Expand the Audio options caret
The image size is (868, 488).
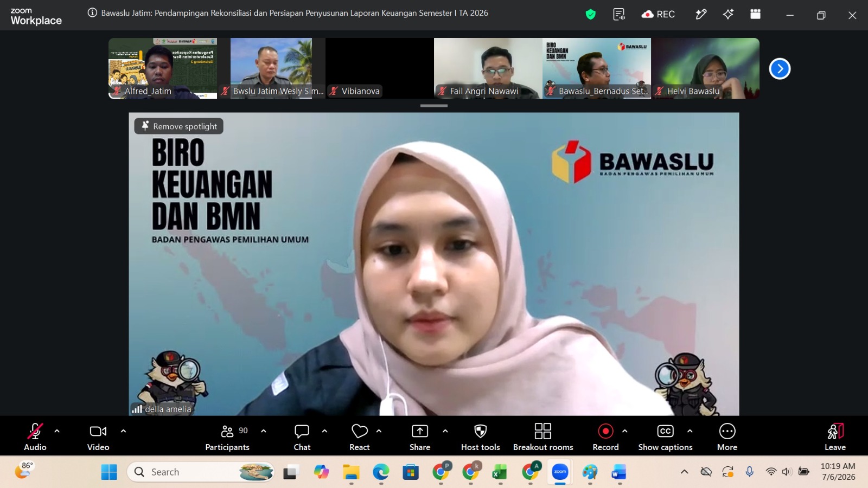tap(57, 431)
